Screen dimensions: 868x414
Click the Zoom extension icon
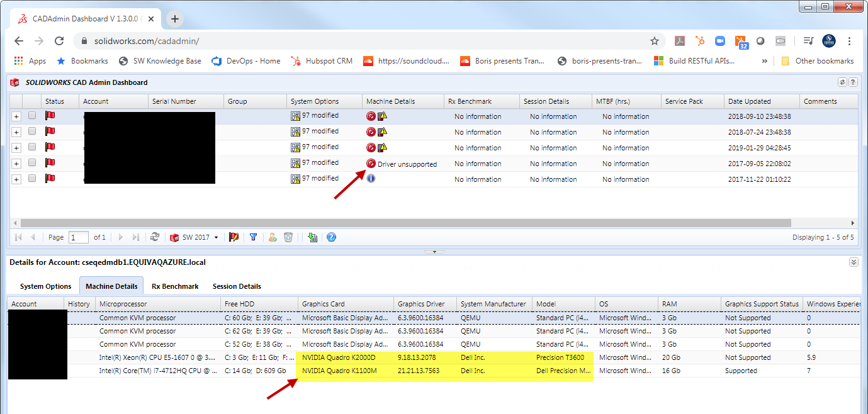[720, 41]
